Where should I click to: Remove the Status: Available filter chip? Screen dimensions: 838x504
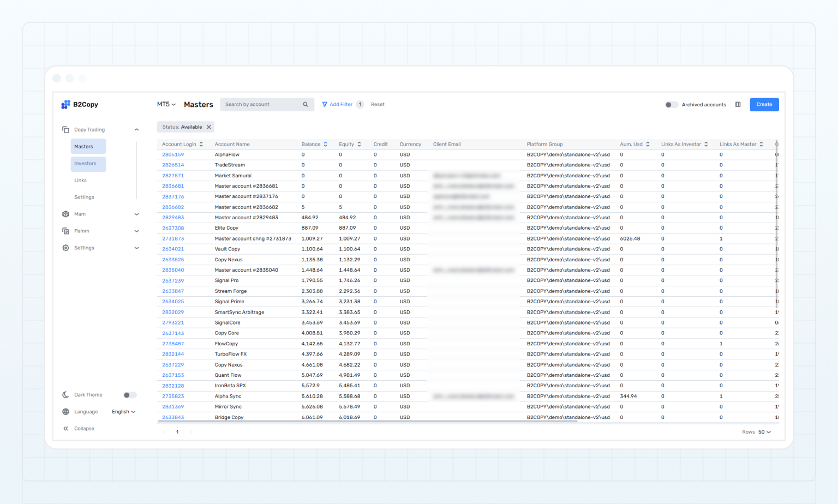(208, 127)
